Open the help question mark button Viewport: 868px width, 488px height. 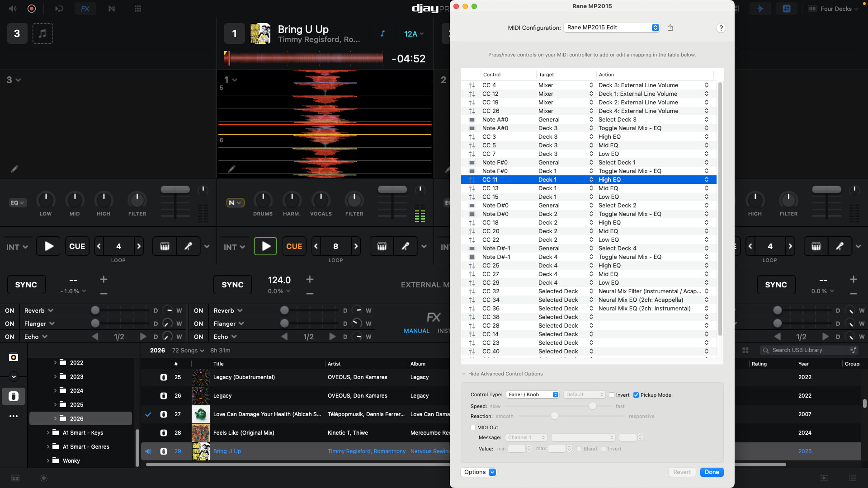[721, 28]
